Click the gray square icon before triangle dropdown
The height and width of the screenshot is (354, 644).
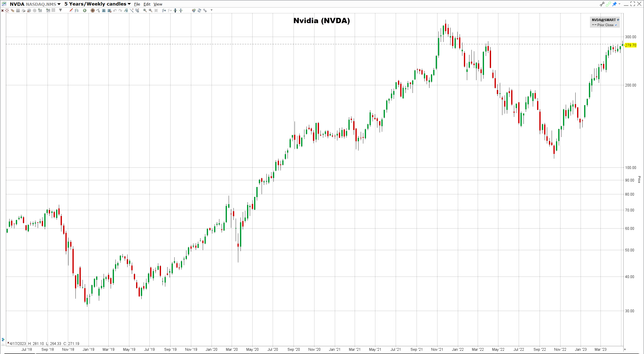pos(53,10)
